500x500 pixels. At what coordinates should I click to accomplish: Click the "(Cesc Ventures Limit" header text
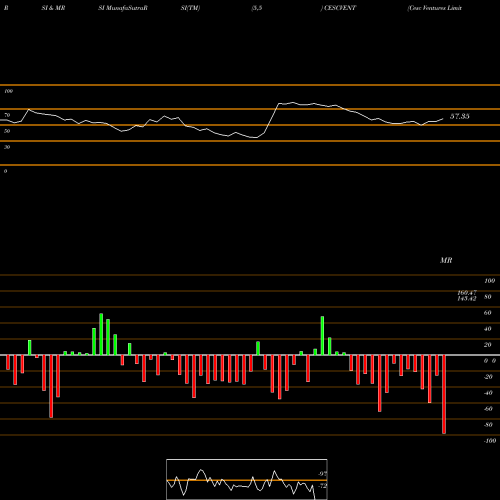434,8
